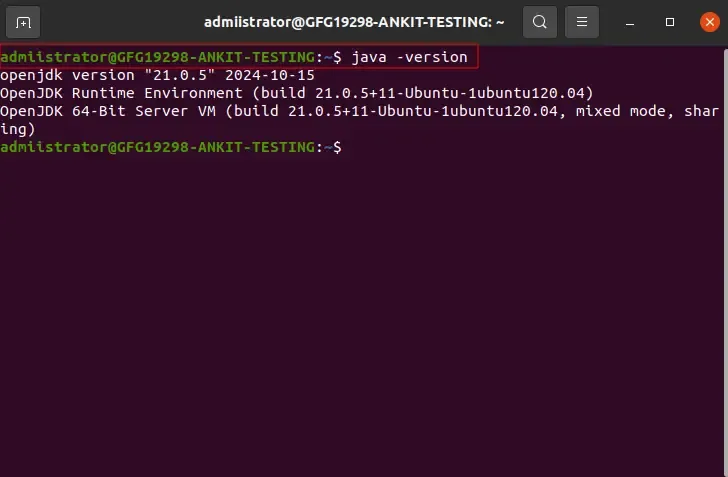Viewport: 728px width, 477px height.
Task: Close the terminal with orange button
Action: (x=708, y=21)
